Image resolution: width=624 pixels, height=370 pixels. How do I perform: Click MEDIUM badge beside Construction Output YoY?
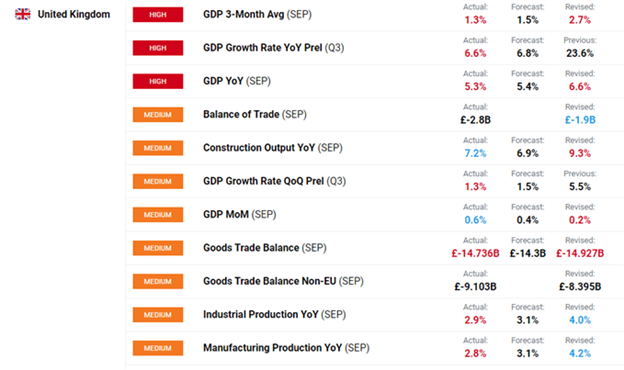[158, 148]
